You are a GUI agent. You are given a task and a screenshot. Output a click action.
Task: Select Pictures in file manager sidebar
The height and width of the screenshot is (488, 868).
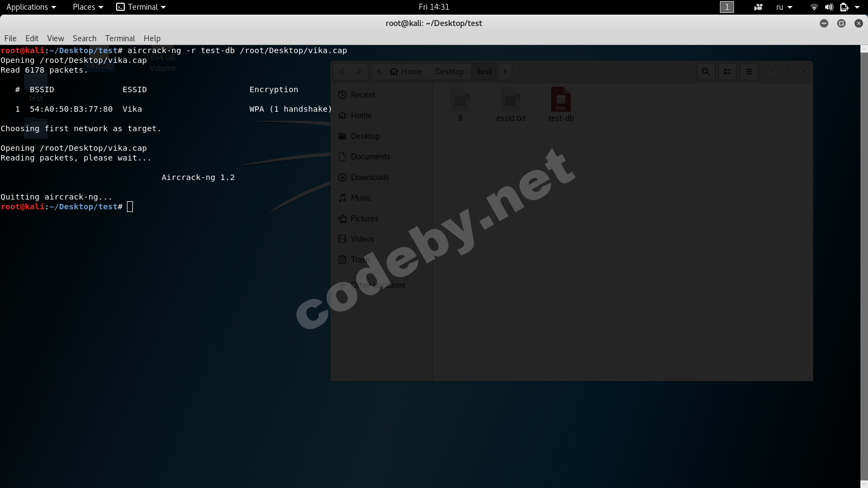pyautogui.click(x=381, y=219)
